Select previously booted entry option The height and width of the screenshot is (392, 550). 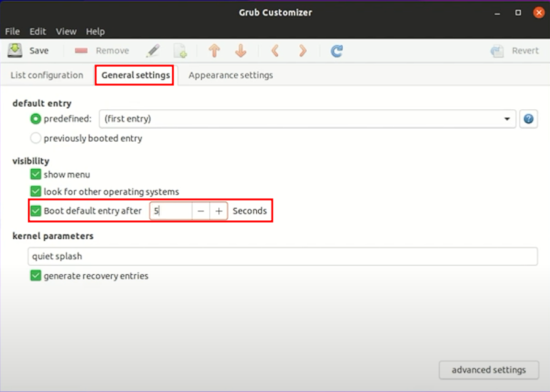pyautogui.click(x=36, y=138)
